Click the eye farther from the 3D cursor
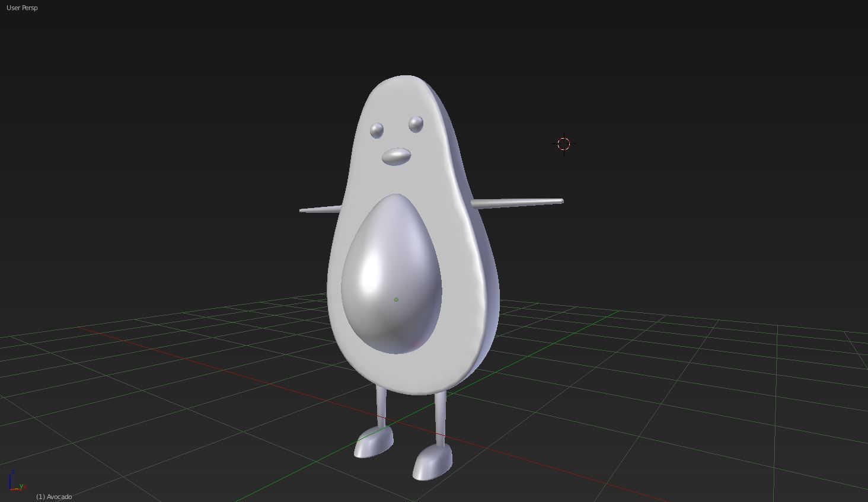Image resolution: width=868 pixels, height=502 pixels. click(x=376, y=130)
